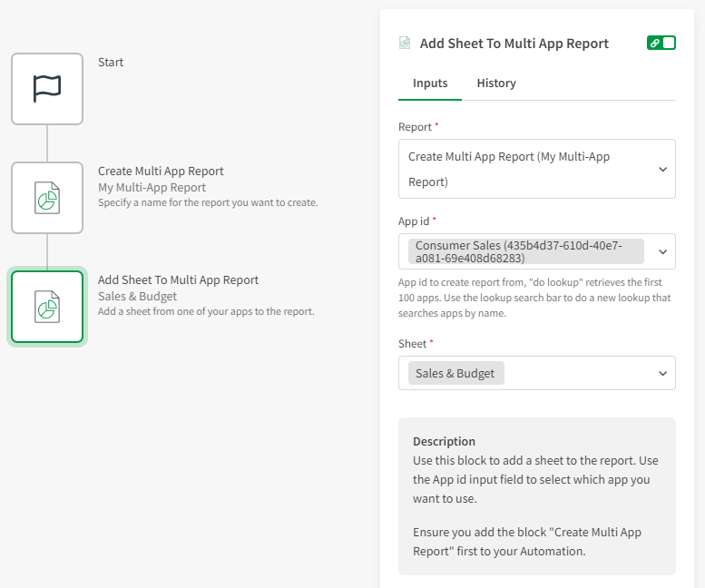Expand Report dropdown using its chevron
This screenshot has width=705, height=588.
click(x=662, y=169)
